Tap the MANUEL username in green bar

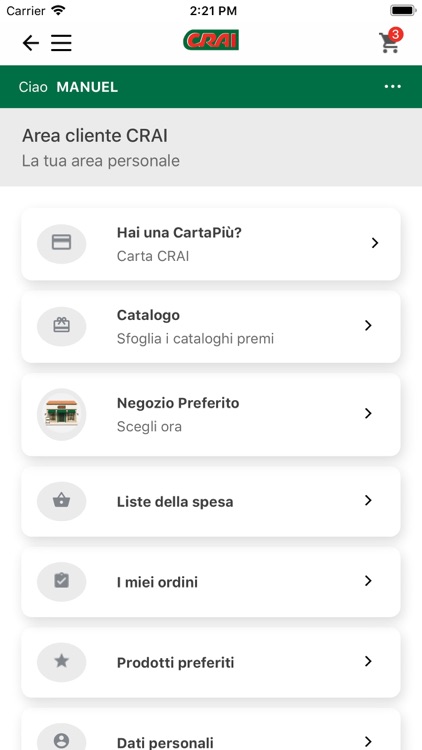(x=87, y=87)
